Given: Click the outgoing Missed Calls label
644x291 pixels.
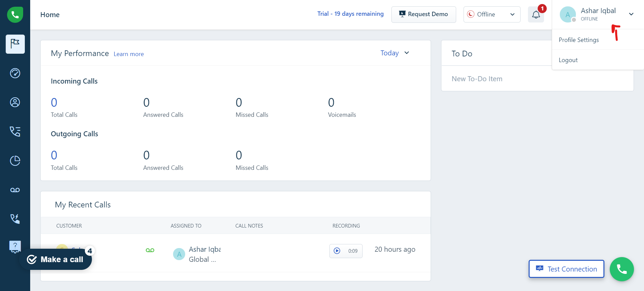Looking at the screenshot, I should [x=252, y=168].
